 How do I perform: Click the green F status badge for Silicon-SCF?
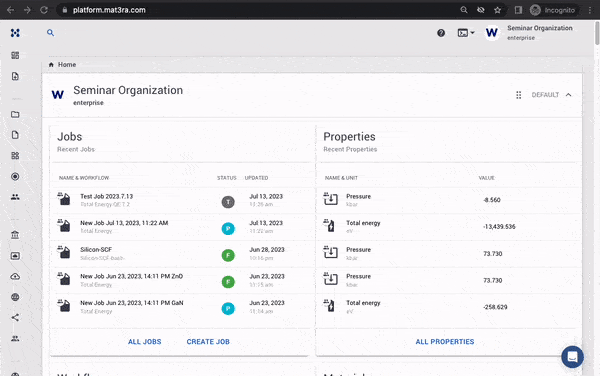228,255
